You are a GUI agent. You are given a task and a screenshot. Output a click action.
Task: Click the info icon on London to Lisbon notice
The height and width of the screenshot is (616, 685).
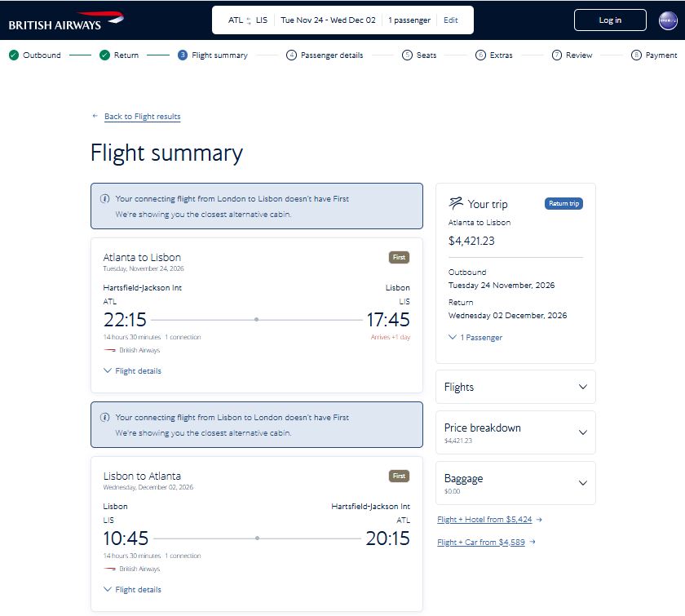pyautogui.click(x=105, y=198)
